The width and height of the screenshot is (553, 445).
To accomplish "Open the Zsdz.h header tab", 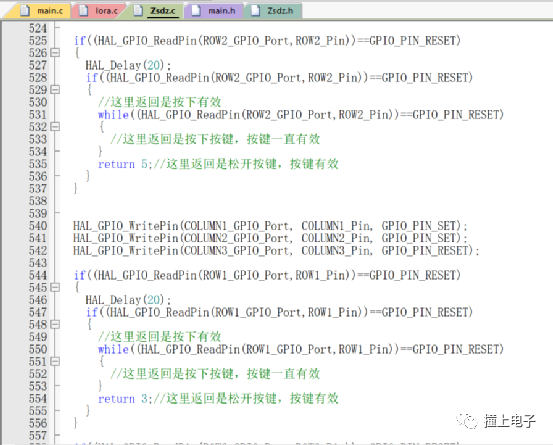I will [273, 11].
